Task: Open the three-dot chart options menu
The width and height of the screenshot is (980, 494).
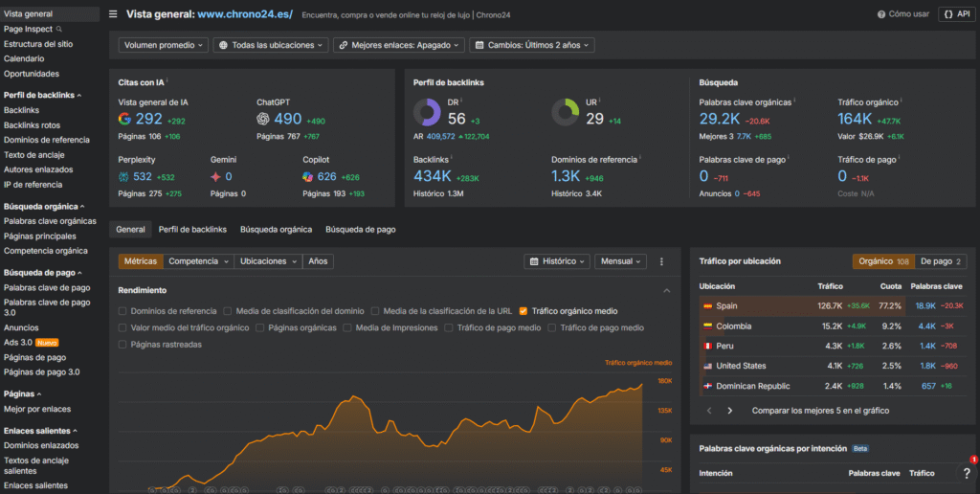Action: pyautogui.click(x=660, y=261)
